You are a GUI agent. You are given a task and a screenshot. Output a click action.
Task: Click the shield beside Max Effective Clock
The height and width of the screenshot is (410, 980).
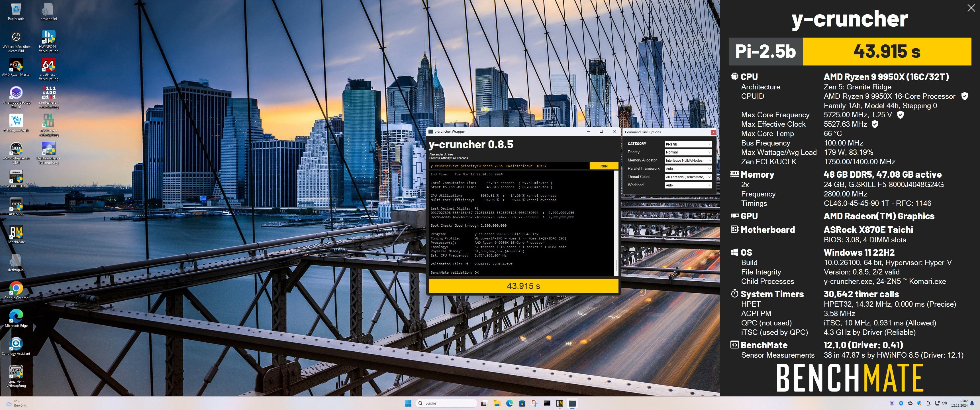click(x=875, y=124)
